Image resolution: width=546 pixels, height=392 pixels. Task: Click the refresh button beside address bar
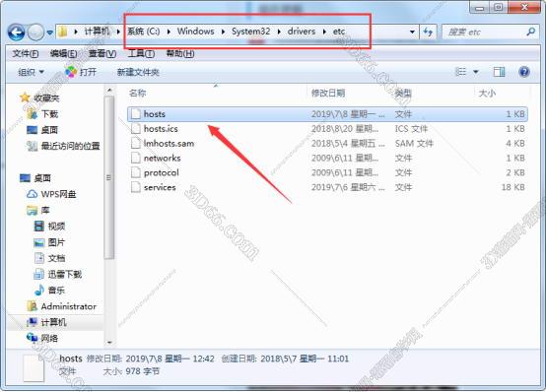click(428, 33)
